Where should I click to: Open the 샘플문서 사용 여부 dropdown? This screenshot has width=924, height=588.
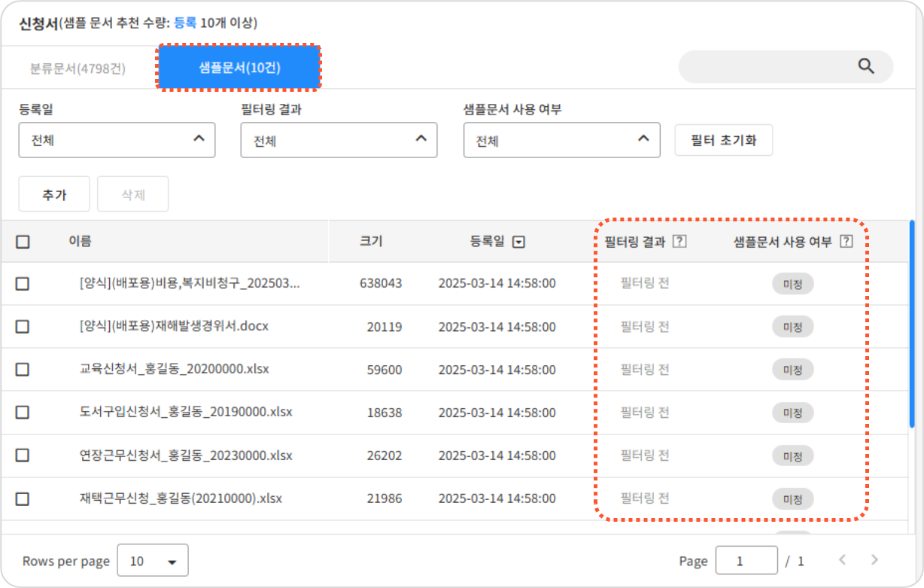561,140
